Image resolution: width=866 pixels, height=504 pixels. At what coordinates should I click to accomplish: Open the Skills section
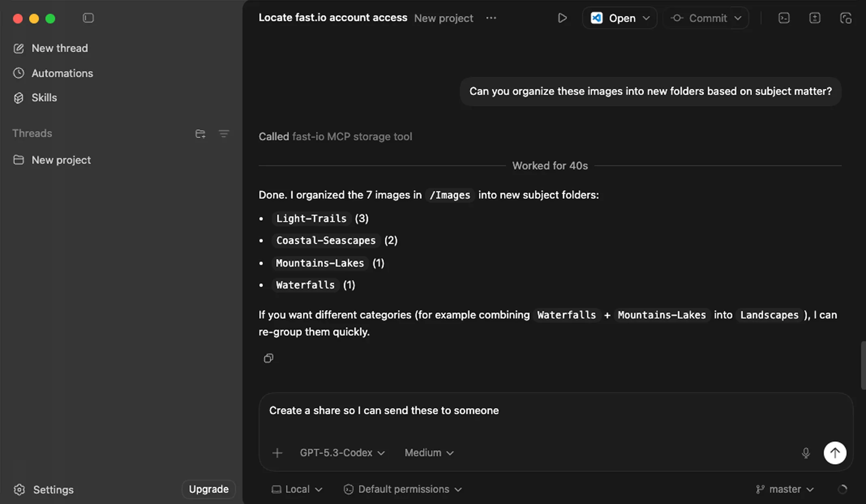[44, 98]
